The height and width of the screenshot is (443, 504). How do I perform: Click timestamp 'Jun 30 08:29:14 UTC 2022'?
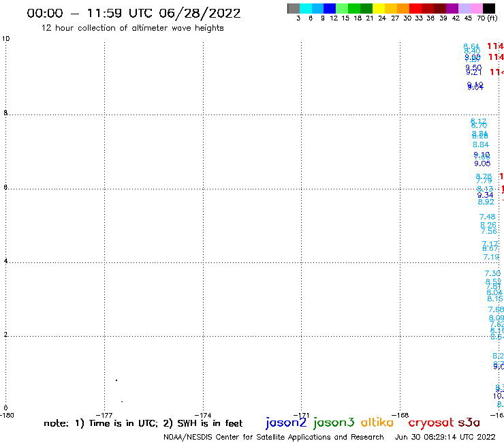point(445,437)
